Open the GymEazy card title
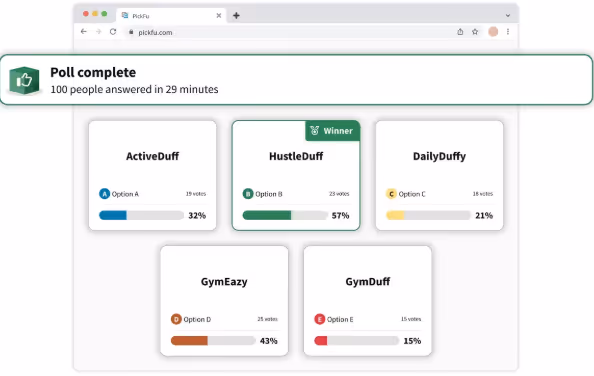The width and height of the screenshot is (594, 376). tap(224, 282)
